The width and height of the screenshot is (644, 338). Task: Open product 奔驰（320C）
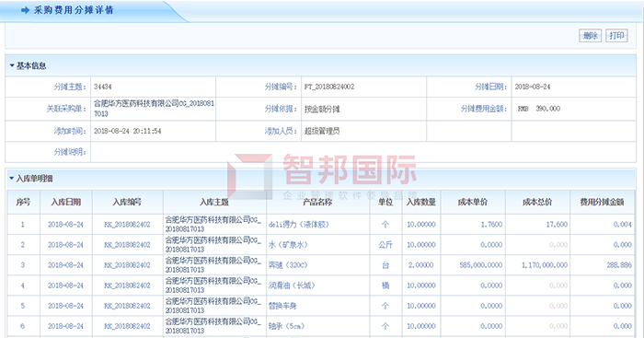point(288,265)
